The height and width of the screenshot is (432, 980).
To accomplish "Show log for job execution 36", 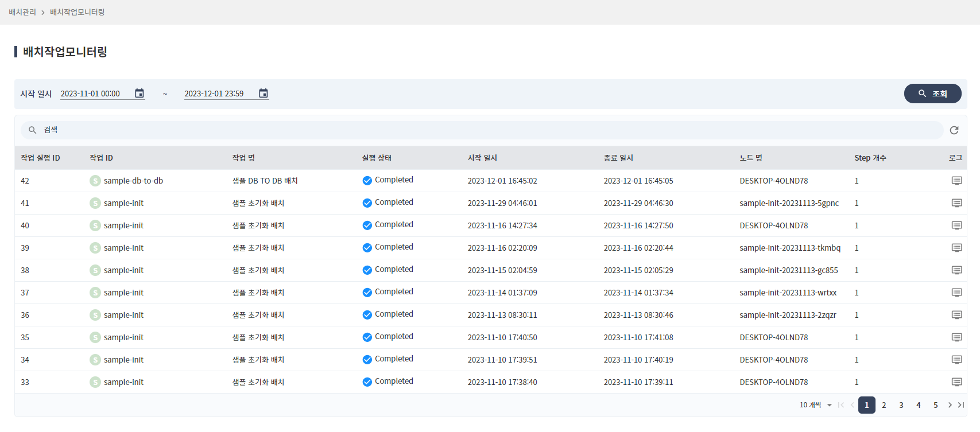I will tap(956, 315).
